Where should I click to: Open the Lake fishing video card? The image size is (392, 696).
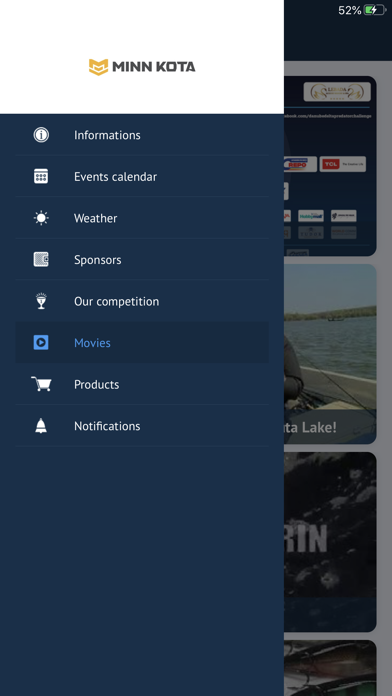tap(330, 354)
